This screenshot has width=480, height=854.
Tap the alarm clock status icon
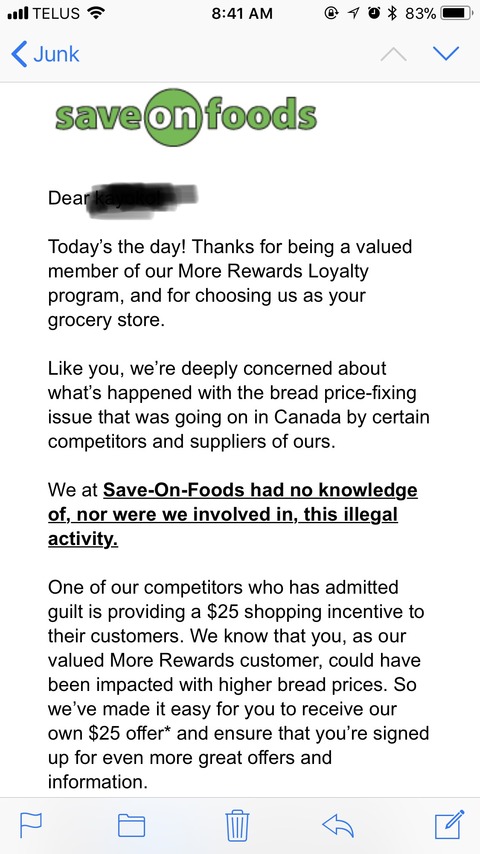(x=374, y=13)
